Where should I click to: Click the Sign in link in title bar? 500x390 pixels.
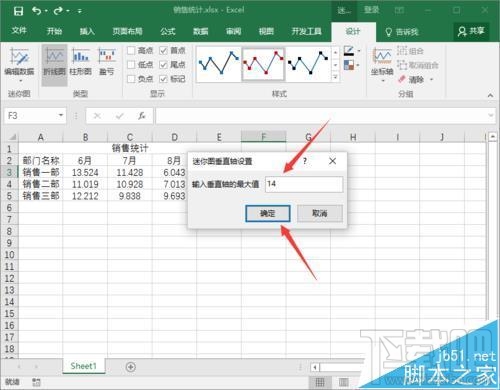coord(371,10)
